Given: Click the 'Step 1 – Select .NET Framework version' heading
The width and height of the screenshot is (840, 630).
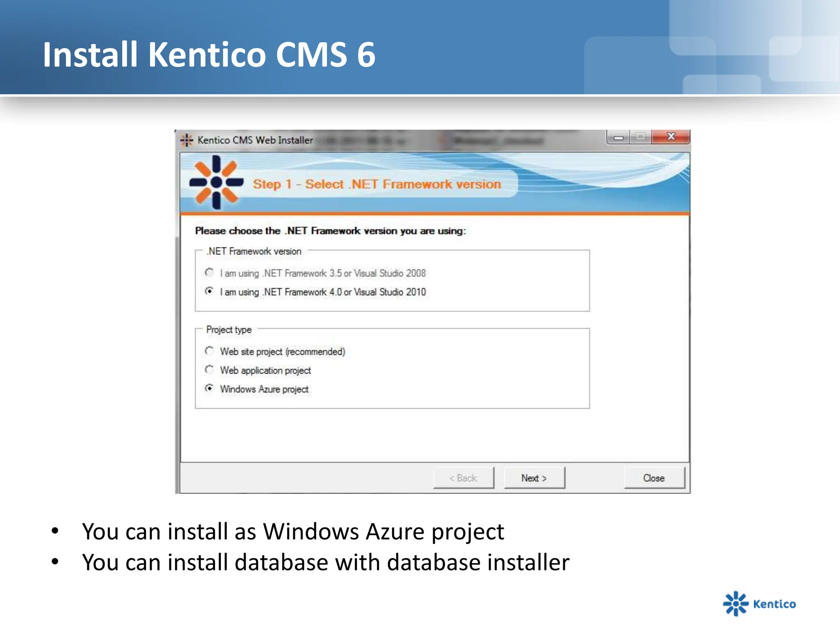Looking at the screenshot, I should point(377,184).
